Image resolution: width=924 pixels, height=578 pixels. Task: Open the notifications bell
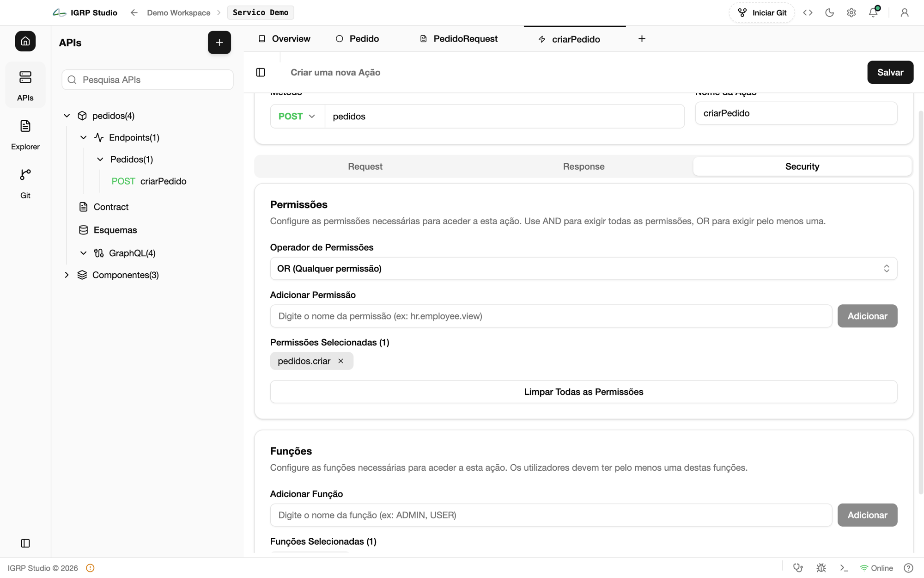(x=873, y=12)
